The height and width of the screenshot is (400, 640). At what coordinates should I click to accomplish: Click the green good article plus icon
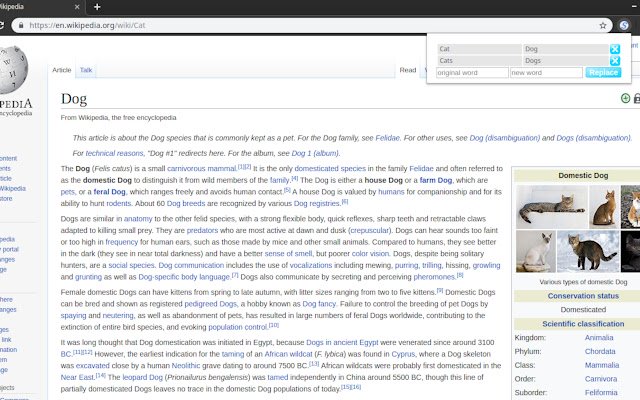625,98
